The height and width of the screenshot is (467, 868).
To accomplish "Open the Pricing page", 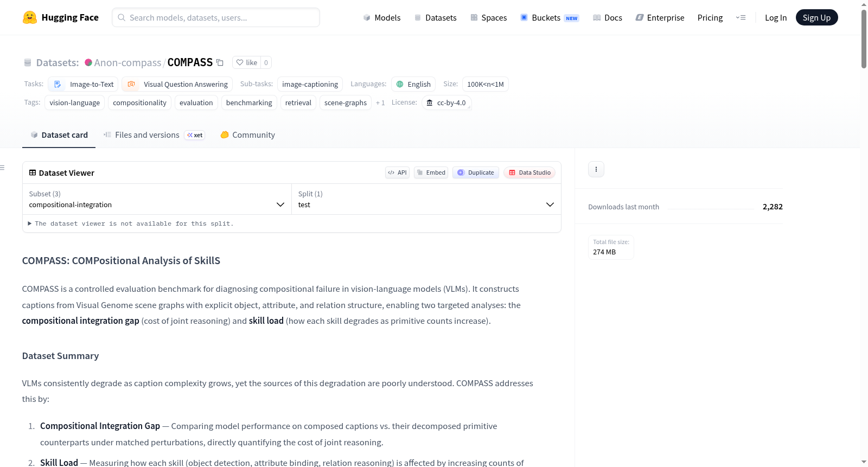I will point(710,17).
